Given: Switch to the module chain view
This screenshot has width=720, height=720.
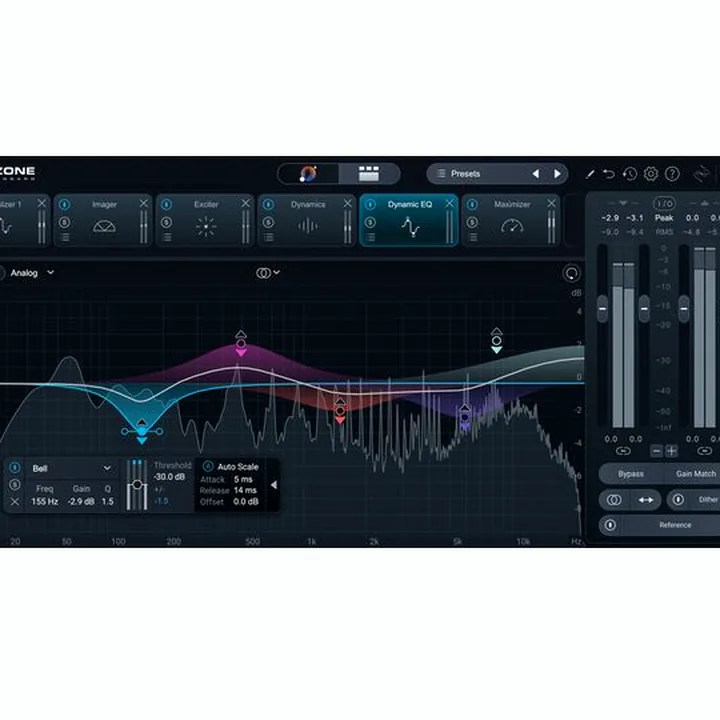Looking at the screenshot, I should click(369, 174).
